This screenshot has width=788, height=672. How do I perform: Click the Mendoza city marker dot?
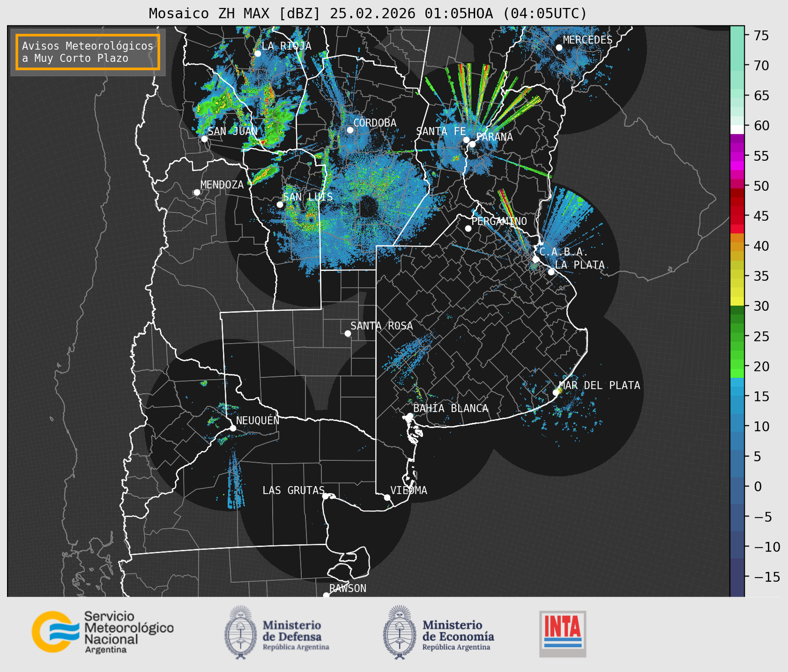pyautogui.click(x=197, y=193)
